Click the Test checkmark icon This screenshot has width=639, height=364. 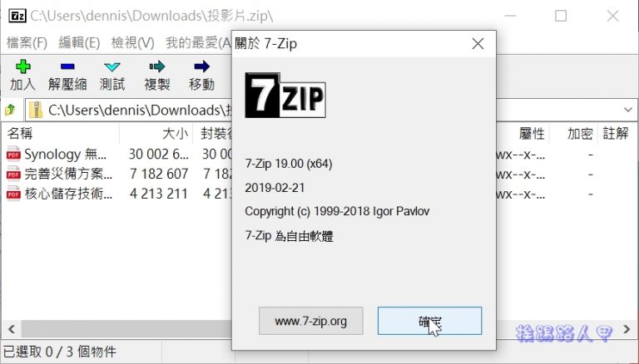(x=111, y=66)
